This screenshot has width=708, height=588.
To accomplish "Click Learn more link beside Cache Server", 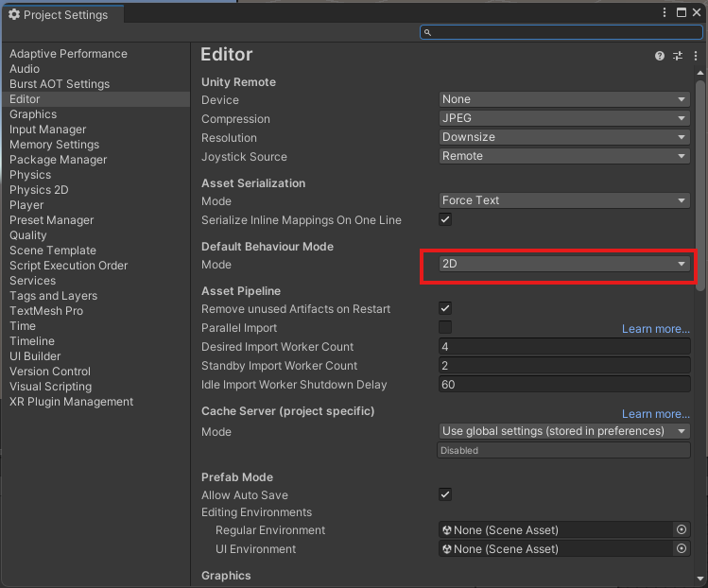I will [656, 414].
